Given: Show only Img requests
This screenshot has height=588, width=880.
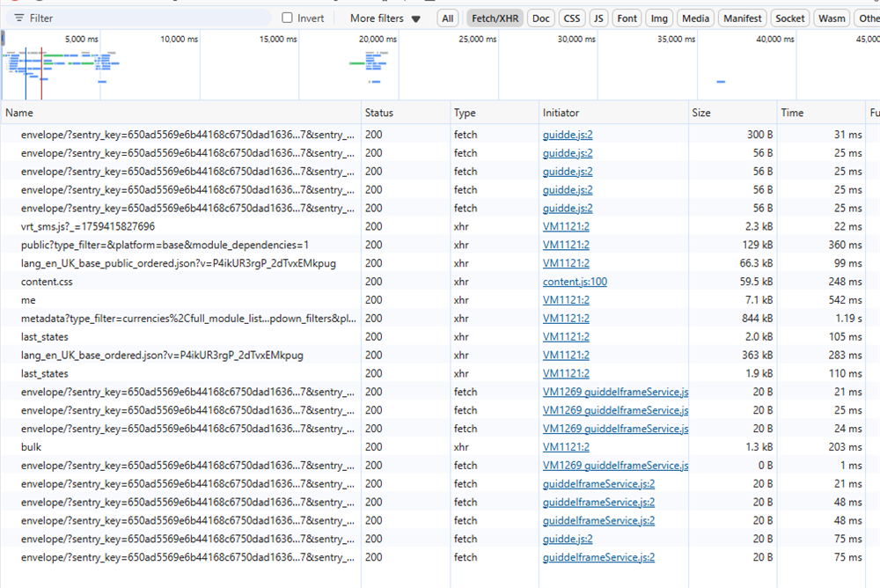Looking at the screenshot, I should click(659, 18).
